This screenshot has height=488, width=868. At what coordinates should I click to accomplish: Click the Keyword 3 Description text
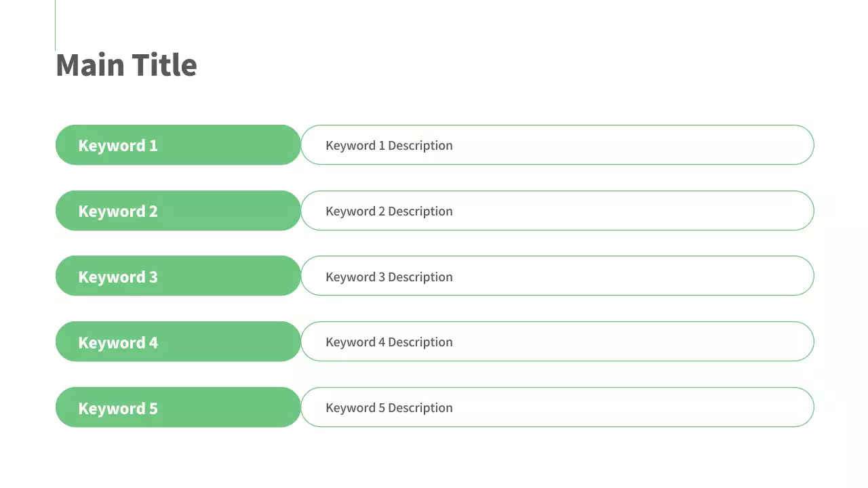389,277
